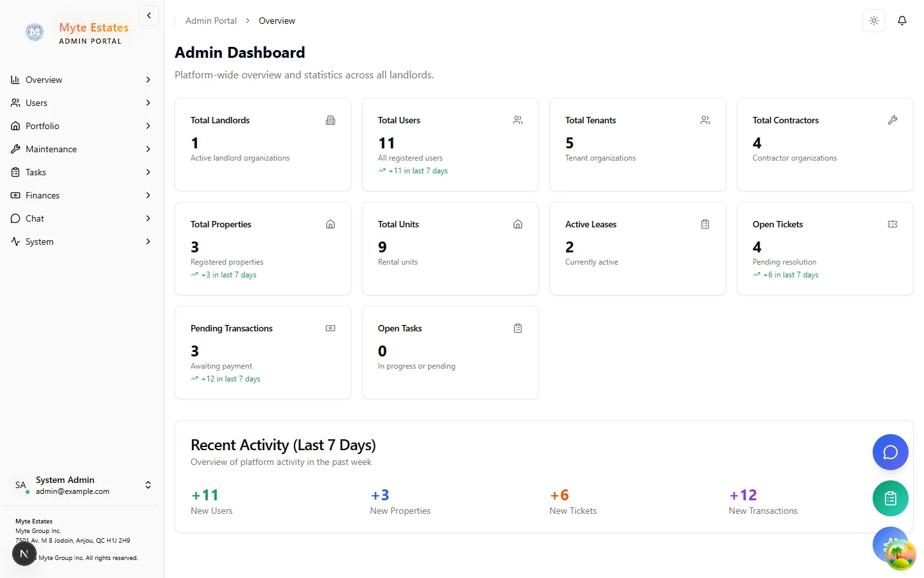Click the Overview bar-chart icon in sidebar
Screen dimensions: 924x578
click(15, 80)
